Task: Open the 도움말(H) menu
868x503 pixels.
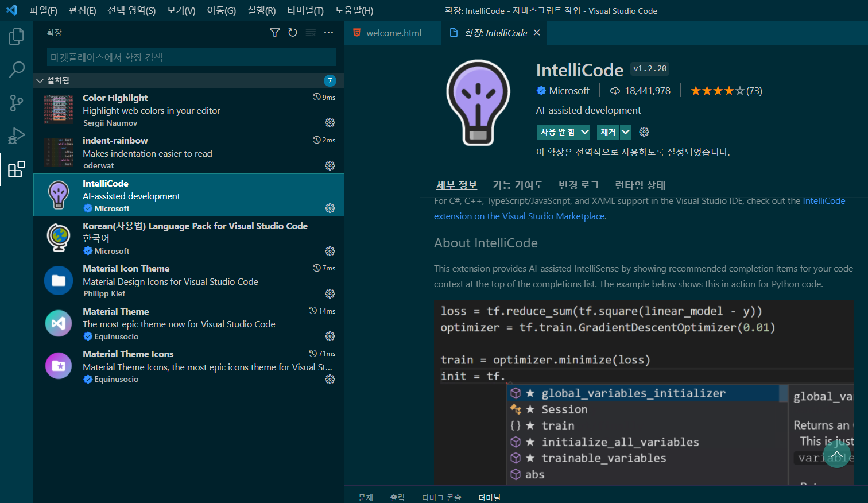Action: (x=354, y=10)
